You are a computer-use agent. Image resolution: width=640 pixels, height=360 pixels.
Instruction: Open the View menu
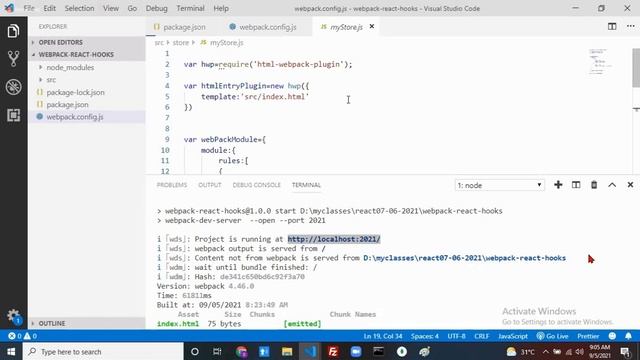pos(111,8)
